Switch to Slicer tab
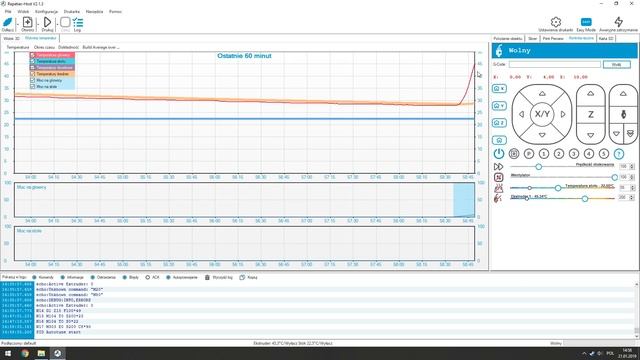 (x=533, y=38)
